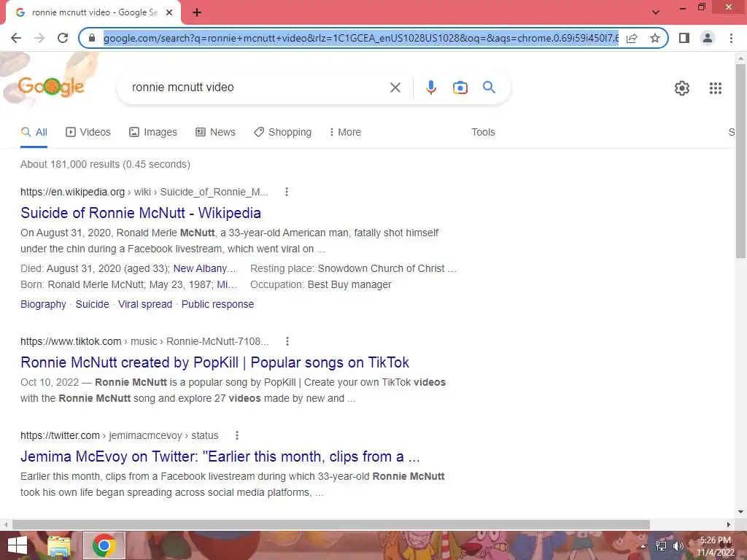Switch to the Shopping tab
The height and width of the screenshot is (560, 747).
[282, 133]
